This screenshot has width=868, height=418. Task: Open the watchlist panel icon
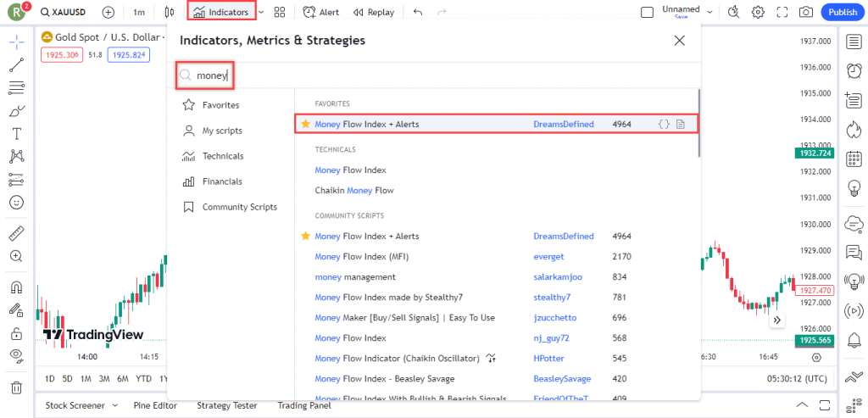(x=854, y=42)
